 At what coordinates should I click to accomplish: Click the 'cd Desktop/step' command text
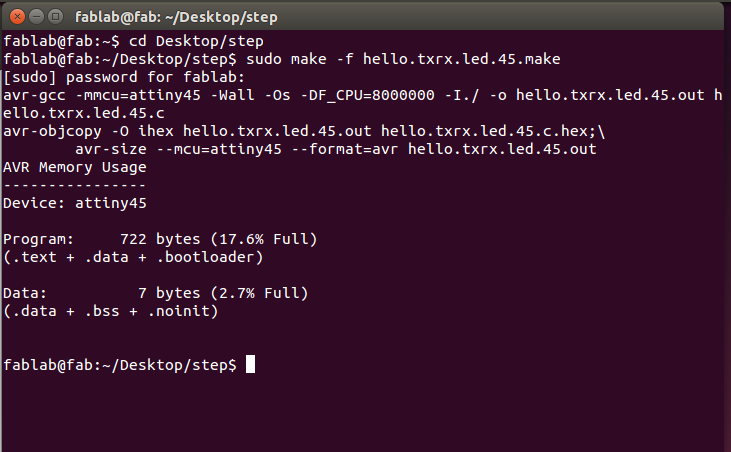click(x=196, y=41)
